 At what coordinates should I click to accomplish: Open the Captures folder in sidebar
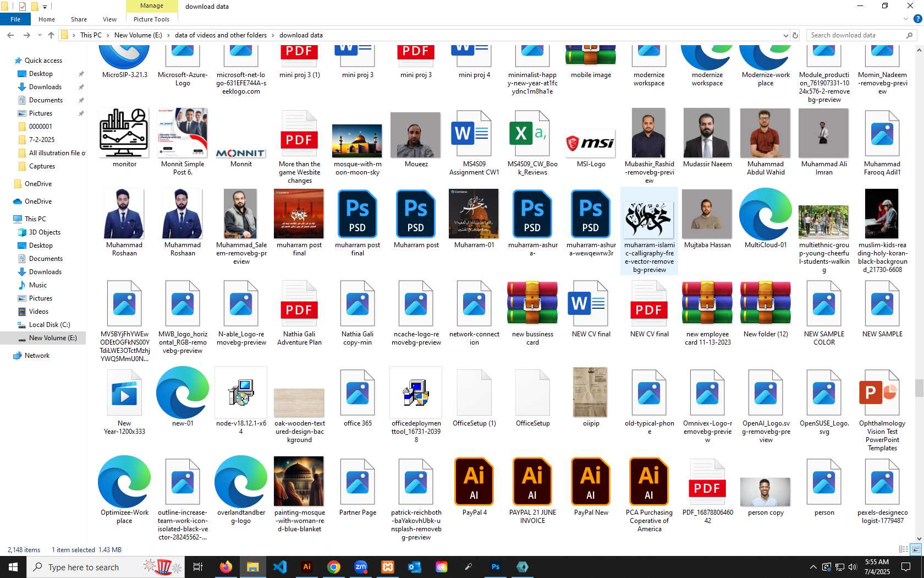coord(42,166)
